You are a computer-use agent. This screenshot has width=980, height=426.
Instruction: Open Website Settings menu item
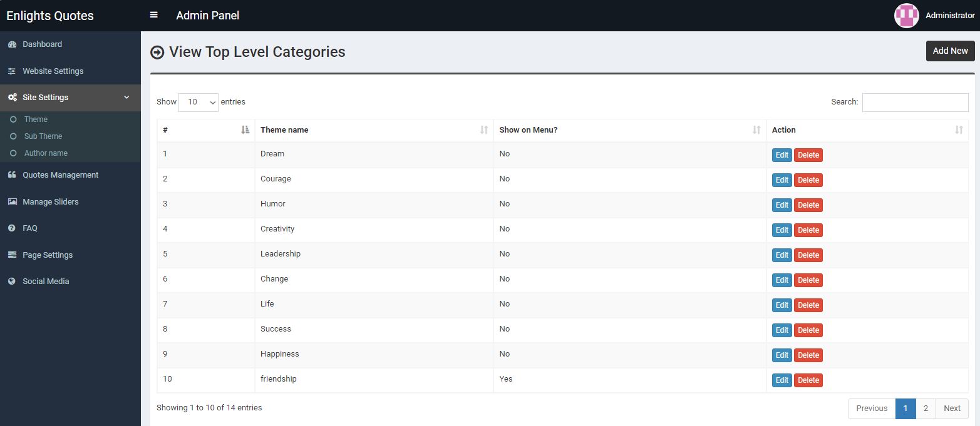coord(70,71)
